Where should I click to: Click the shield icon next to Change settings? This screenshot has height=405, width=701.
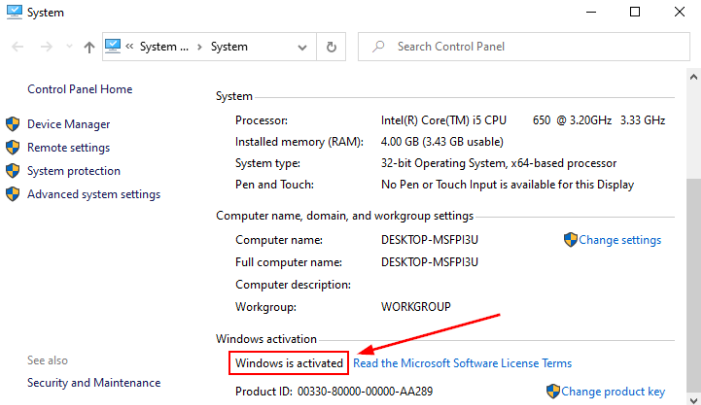pos(570,240)
